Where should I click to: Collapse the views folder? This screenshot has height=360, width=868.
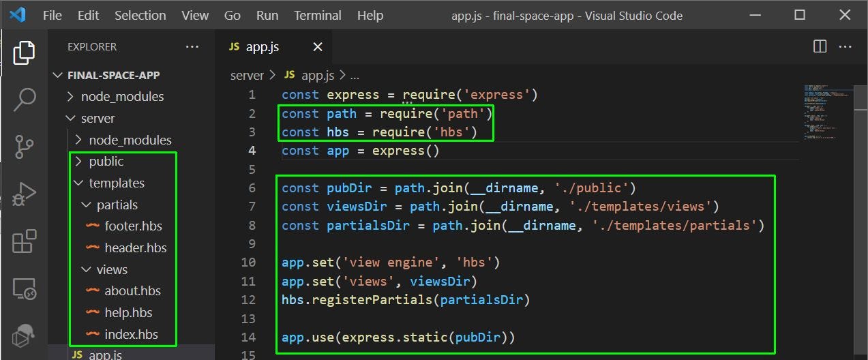pos(112,269)
